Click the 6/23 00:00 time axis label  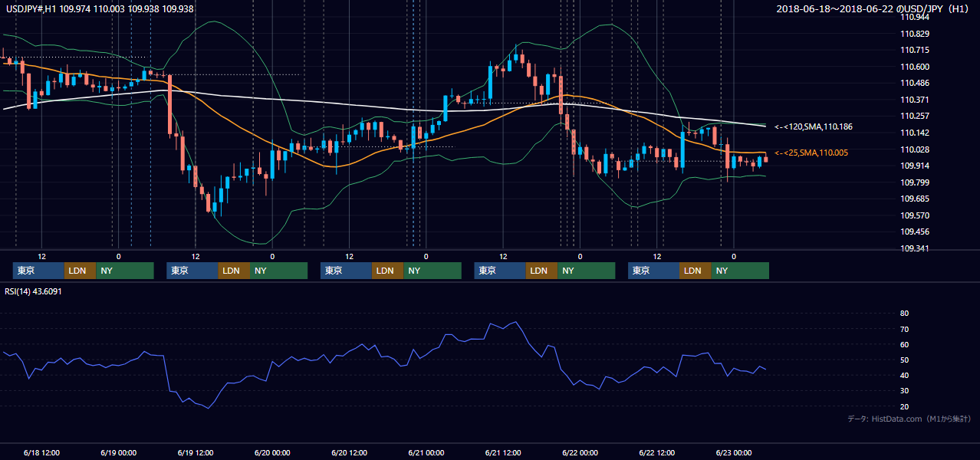734,452
